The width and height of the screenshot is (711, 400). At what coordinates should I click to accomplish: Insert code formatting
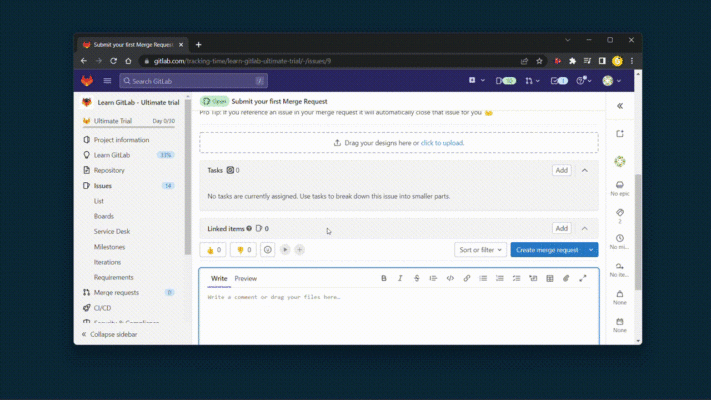pos(450,278)
